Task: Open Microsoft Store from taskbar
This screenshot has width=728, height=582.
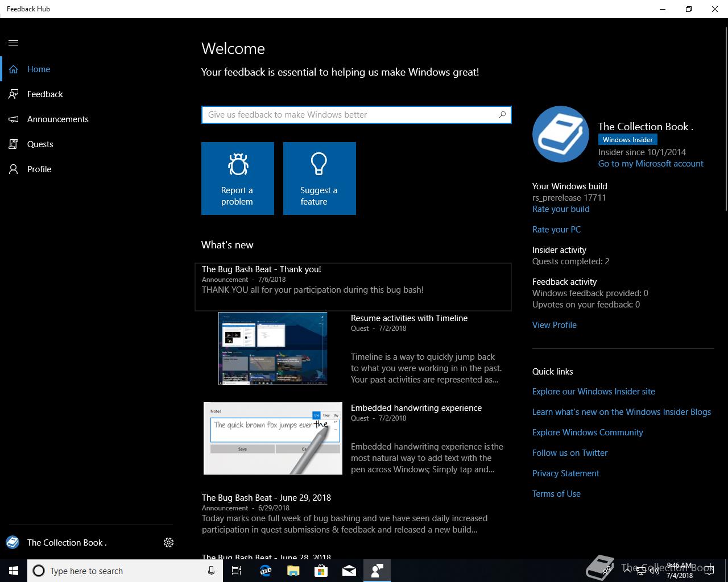Action: point(321,571)
